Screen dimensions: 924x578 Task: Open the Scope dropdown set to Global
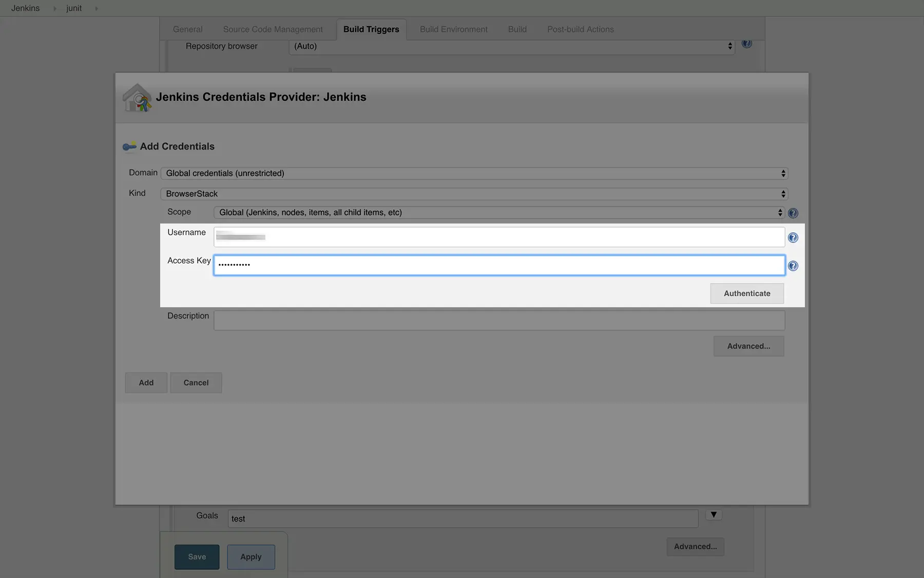point(498,212)
